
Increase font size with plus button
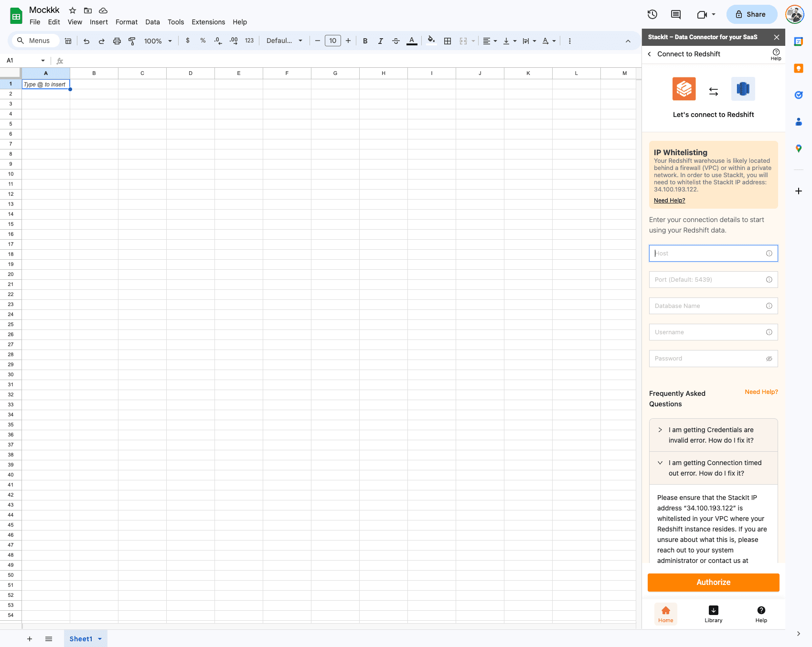(348, 41)
